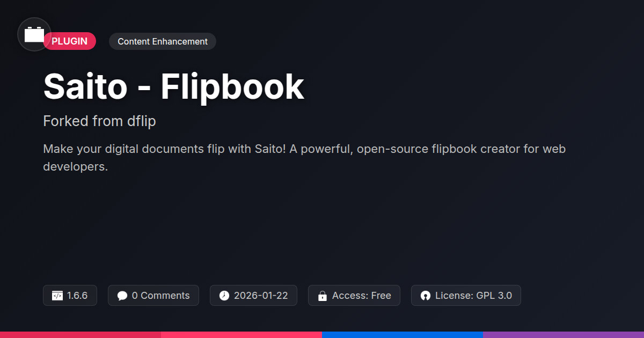Viewport: 644px width, 338px height.
Task: Click the Access: Free badge
Action: [354, 296]
